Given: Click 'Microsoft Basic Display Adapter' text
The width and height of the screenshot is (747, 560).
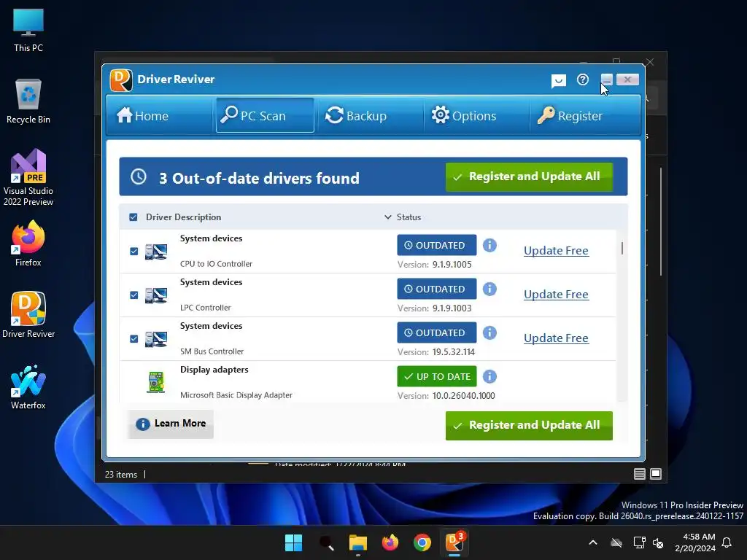Looking at the screenshot, I should 236,395.
